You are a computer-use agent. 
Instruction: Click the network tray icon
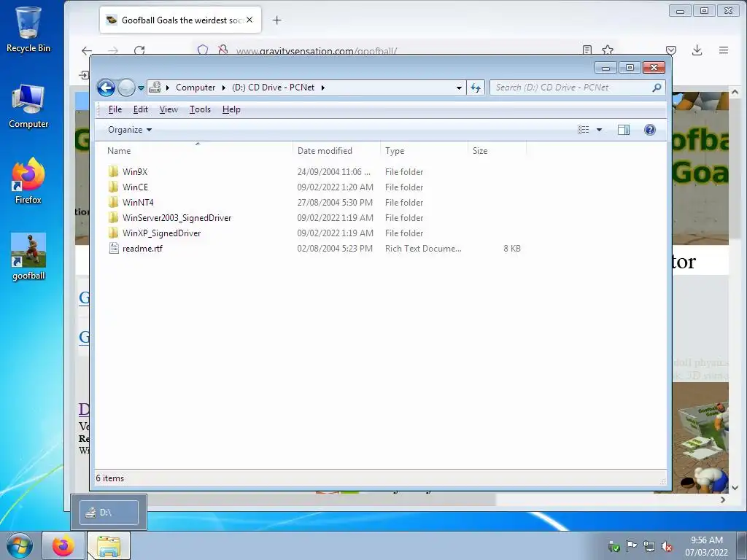(x=649, y=547)
